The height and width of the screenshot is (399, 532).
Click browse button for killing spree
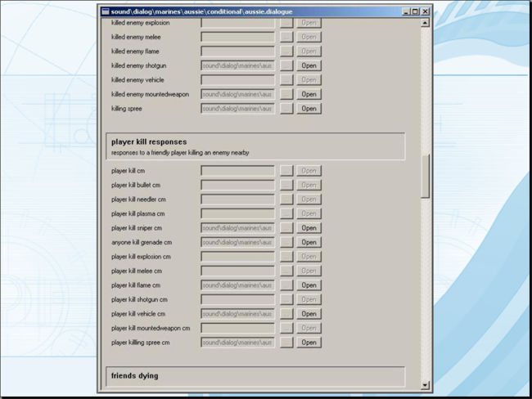(x=286, y=109)
